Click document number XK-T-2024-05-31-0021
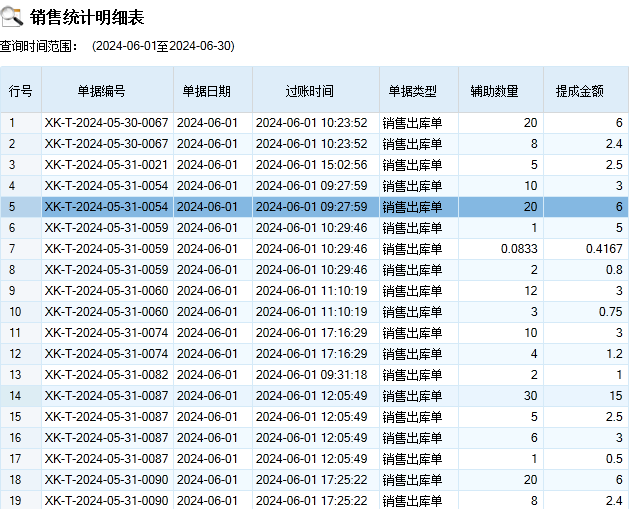This screenshot has height=509, width=629. (106, 165)
